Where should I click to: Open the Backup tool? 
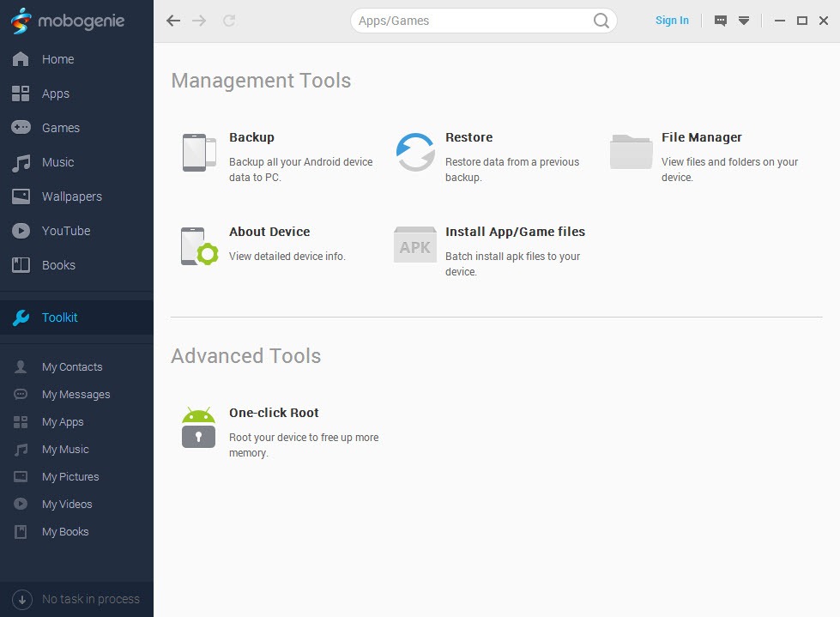tap(251, 137)
